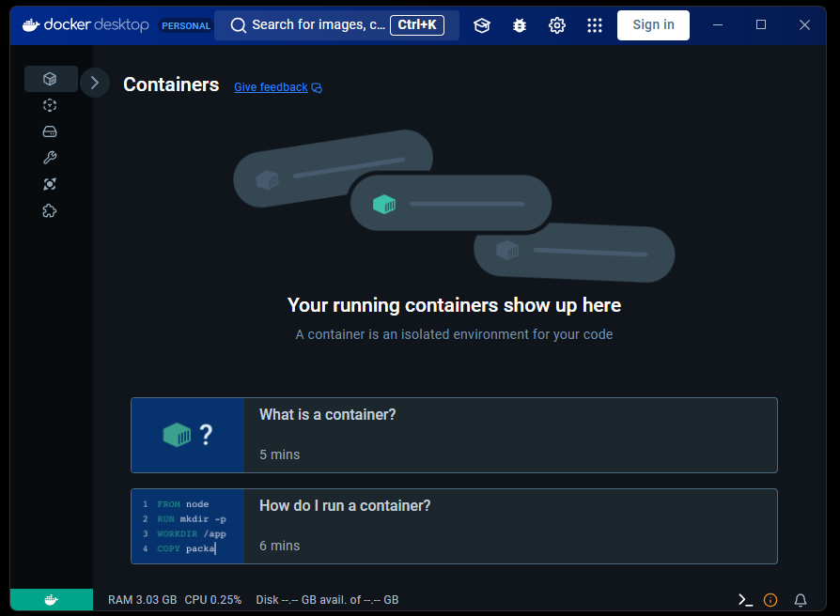Expand the sidebar with the chevron arrow
The image size is (840, 616).
(95, 83)
